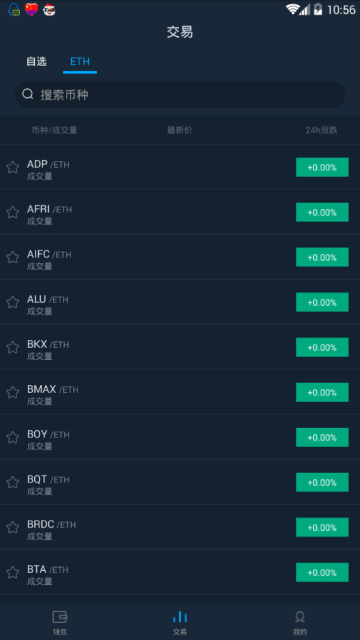Star the BQT/ETH row
Viewport: 360px width, 640px height.
13,482
